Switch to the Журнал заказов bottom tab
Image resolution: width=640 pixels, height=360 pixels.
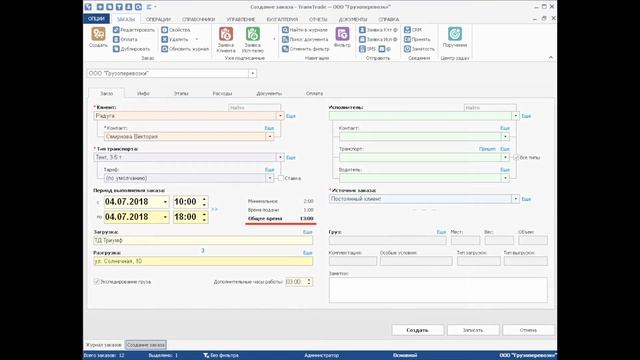point(104,345)
